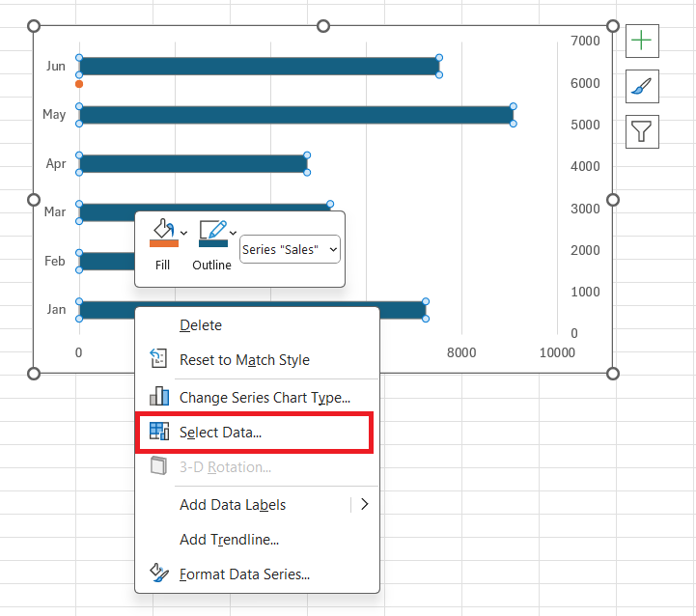This screenshot has width=696, height=616.
Task: Click the chart's top-left resize handle
Action: click(x=34, y=26)
